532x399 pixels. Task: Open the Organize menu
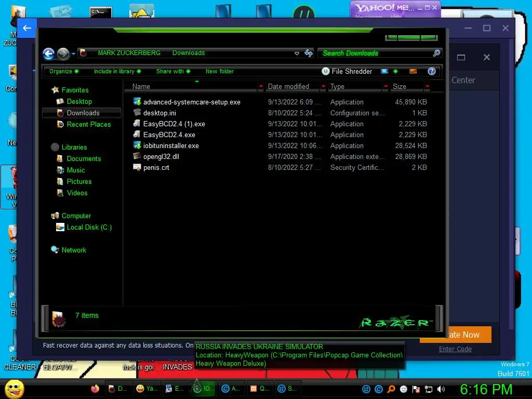pos(64,71)
